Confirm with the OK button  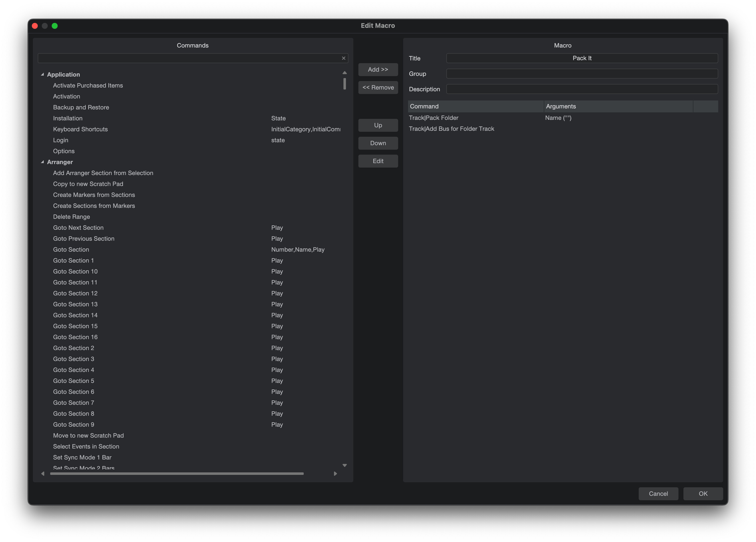tap(703, 494)
